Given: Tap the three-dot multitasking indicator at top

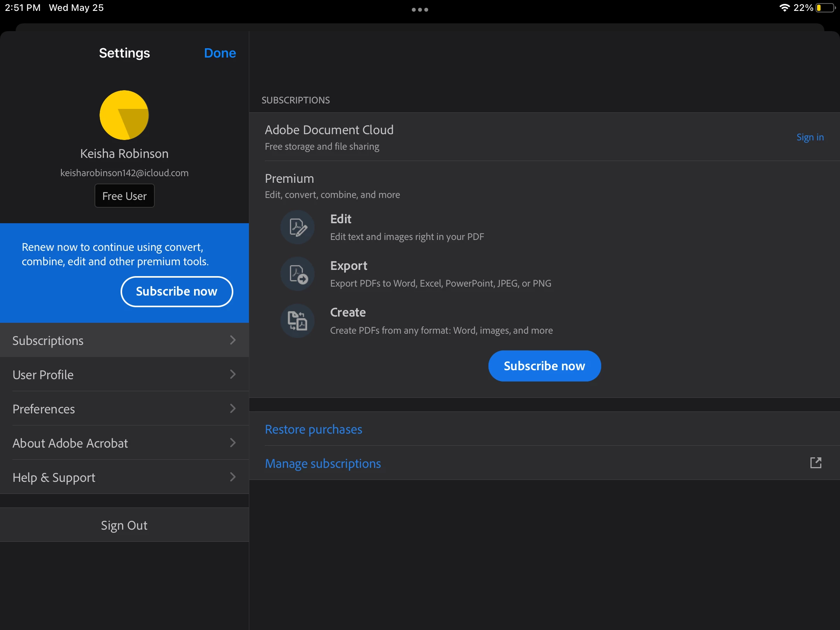Looking at the screenshot, I should pos(420,10).
